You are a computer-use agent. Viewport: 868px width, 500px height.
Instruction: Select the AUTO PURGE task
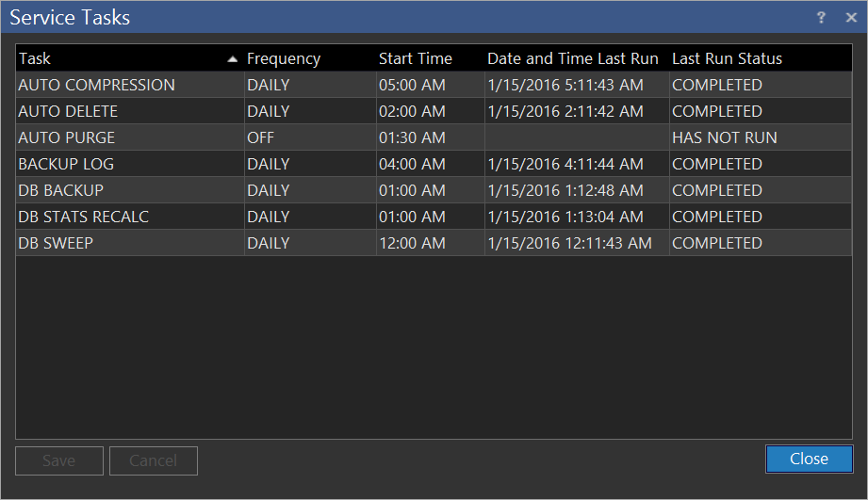[x=66, y=137]
